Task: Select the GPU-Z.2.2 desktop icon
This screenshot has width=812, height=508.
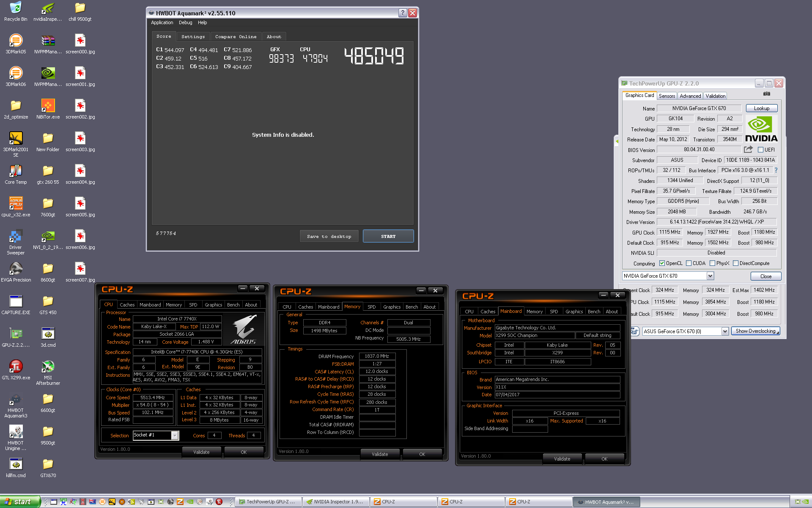Action: [16, 337]
